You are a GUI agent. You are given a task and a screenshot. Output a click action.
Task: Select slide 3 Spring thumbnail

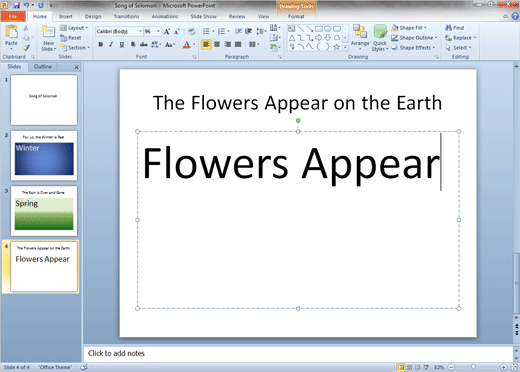pyautogui.click(x=44, y=211)
